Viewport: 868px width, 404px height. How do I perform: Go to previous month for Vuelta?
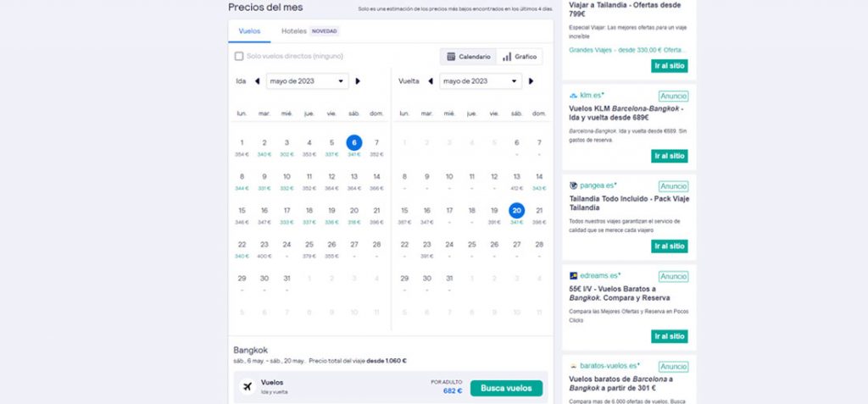430,80
